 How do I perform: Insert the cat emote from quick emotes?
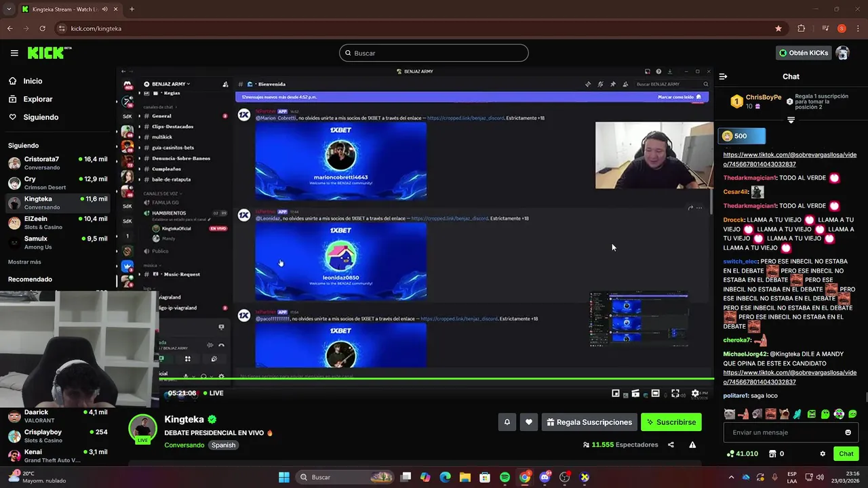pyautogui.click(x=729, y=414)
